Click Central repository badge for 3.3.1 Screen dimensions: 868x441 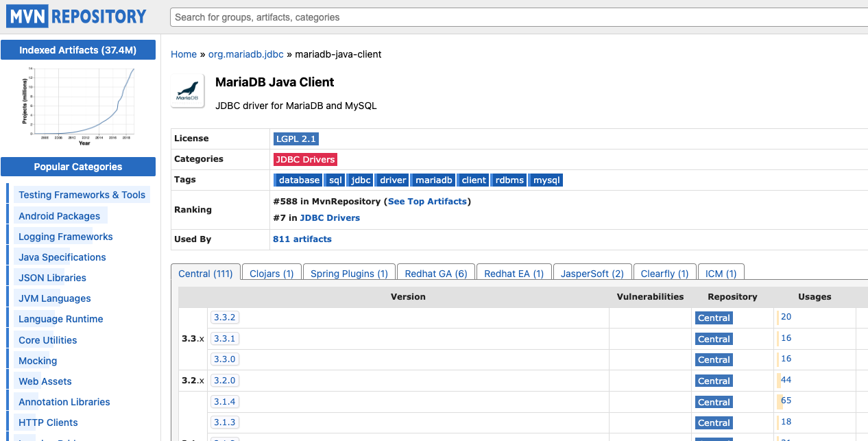(x=714, y=339)
